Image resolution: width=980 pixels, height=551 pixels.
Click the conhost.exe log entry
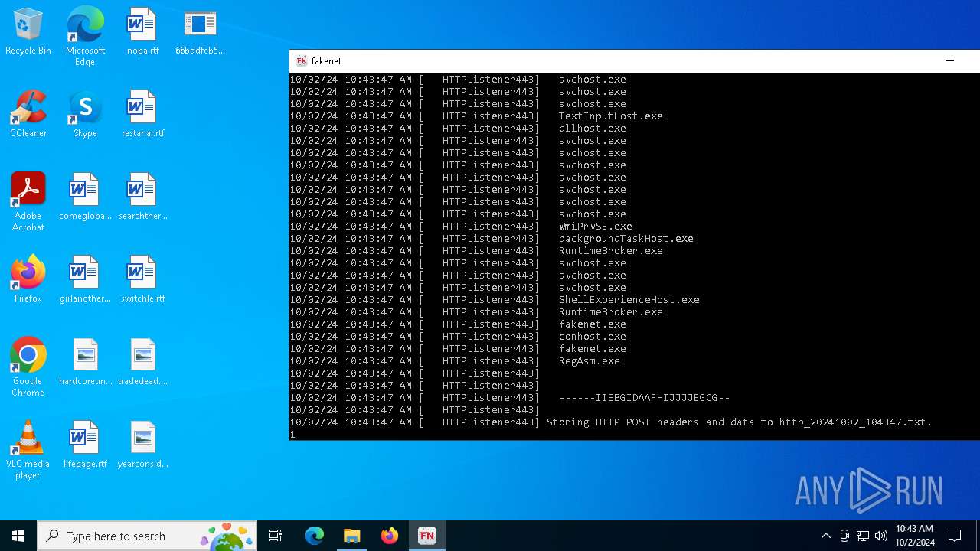pyautogui.click(x=592, y=337)
